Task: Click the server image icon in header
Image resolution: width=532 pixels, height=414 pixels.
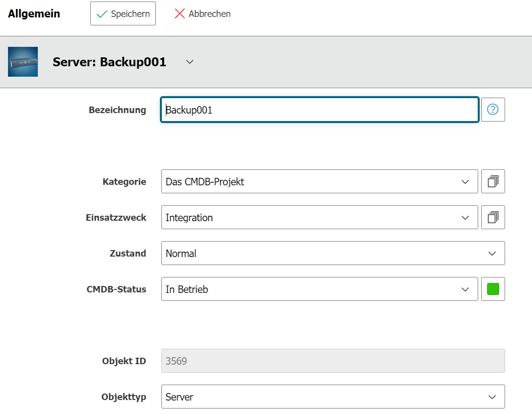Action: pyautogui.click(x=23, y=62)
